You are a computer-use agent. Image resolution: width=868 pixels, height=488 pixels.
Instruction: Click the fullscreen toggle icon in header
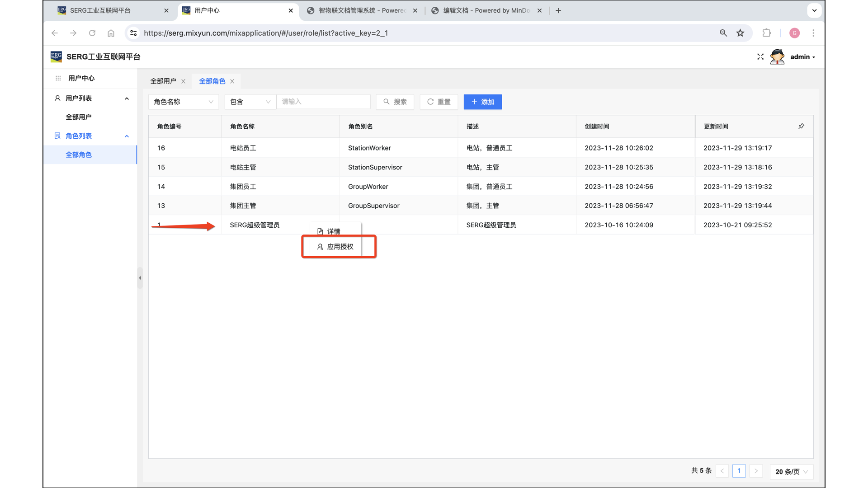[760, 57]
